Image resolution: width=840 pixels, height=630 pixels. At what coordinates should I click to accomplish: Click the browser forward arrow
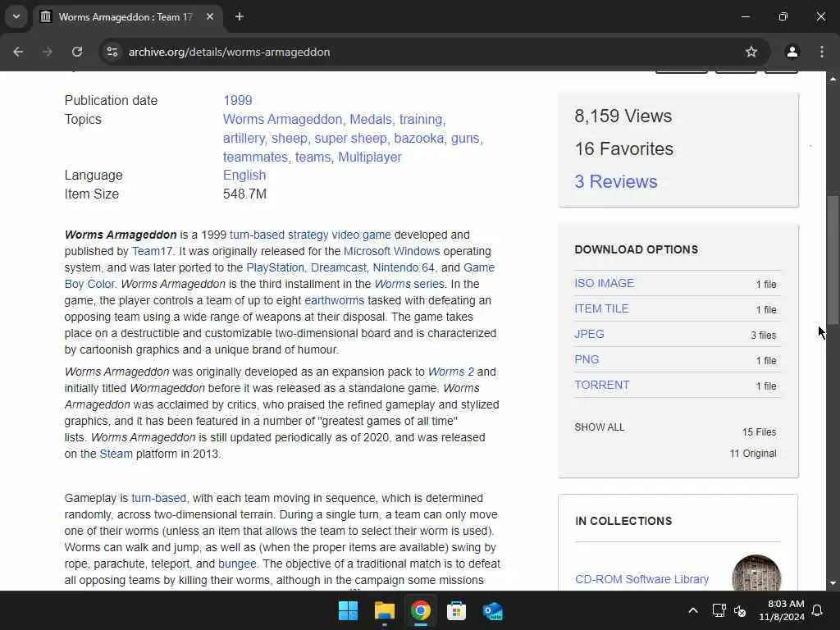tap(48, 52)
